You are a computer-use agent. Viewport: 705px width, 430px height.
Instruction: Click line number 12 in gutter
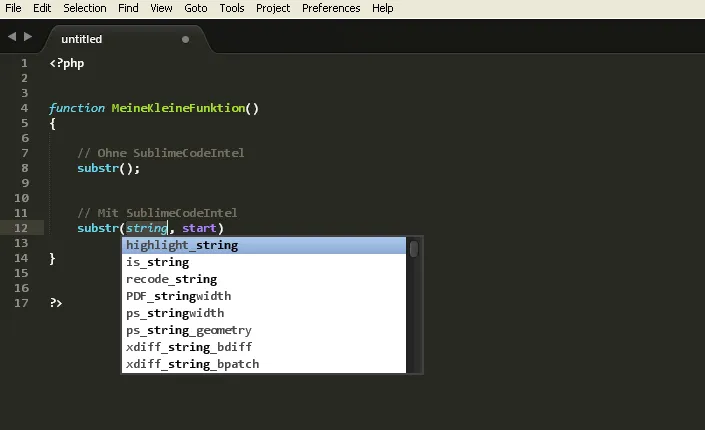[21, 228]
